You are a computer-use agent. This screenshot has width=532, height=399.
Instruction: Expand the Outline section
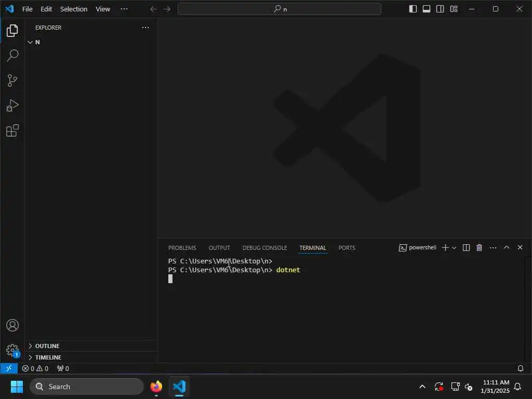coord(91,345)
